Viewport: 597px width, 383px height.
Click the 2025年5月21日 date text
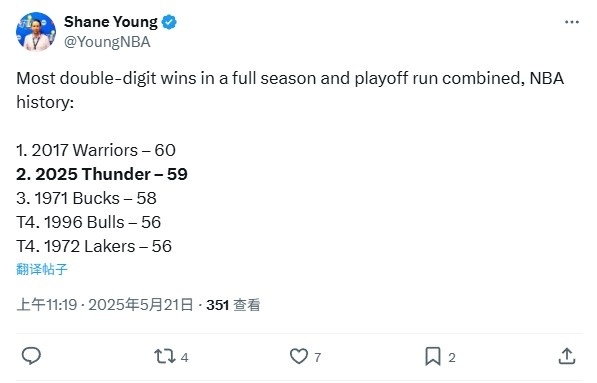coord(140,305)
